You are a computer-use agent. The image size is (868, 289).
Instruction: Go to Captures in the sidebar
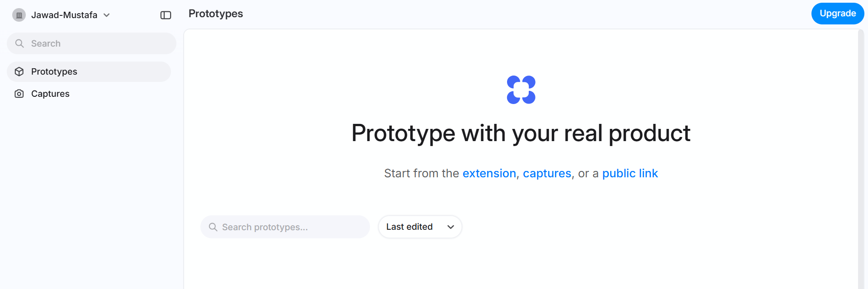coord(50,94)
